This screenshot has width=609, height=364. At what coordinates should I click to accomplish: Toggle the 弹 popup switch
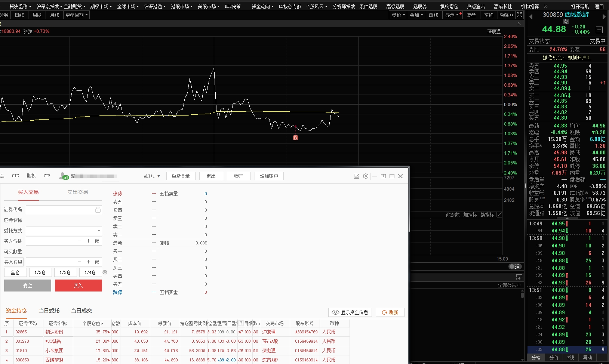515,266
